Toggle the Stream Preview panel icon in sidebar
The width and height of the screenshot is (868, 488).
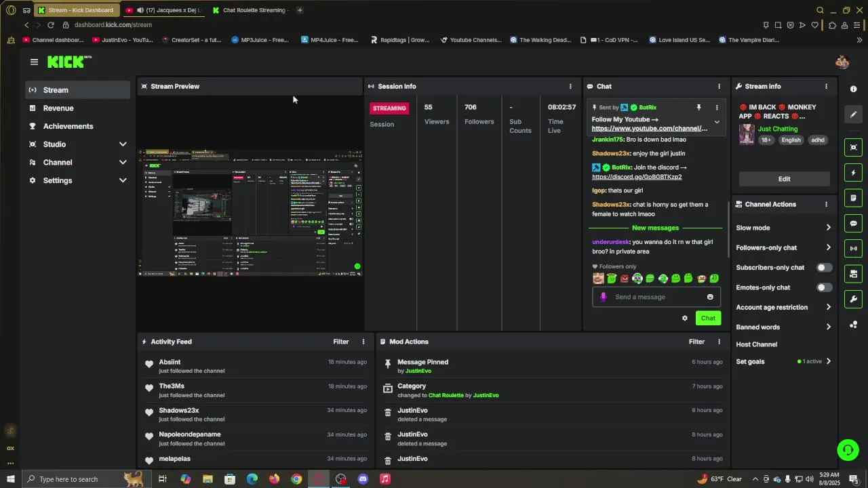coord(853,147)
